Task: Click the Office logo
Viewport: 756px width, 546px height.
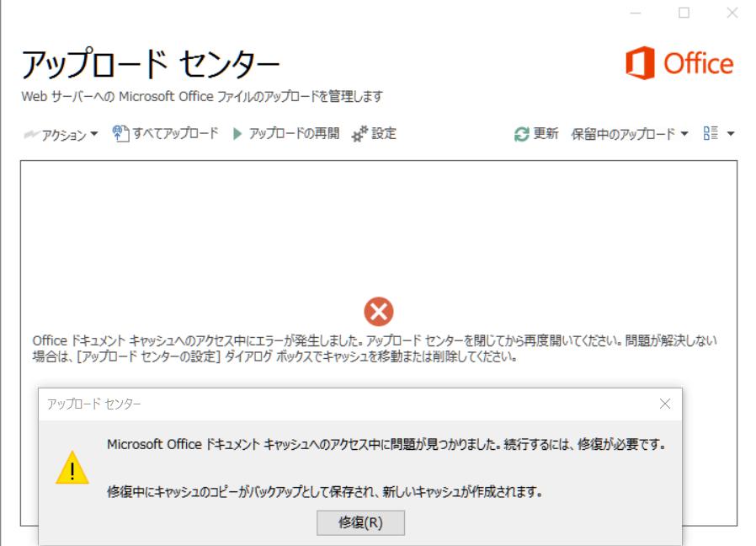Action: point(679,63)
